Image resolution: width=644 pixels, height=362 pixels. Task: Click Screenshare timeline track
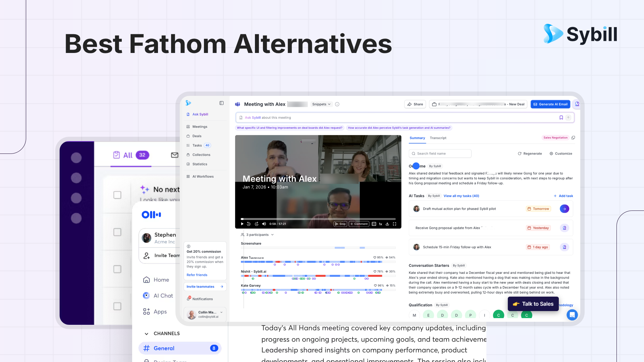pyautogui.click(x=318, y=248)
